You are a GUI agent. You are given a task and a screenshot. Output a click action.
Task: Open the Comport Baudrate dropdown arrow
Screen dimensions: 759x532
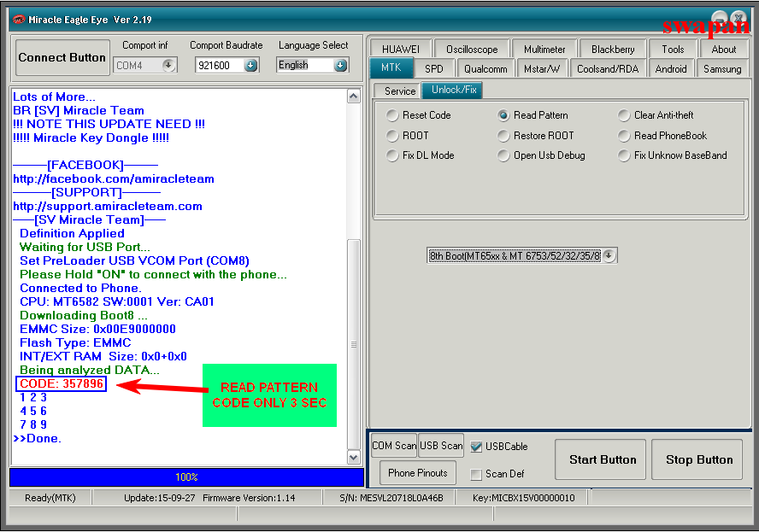[x=250, y=65]
